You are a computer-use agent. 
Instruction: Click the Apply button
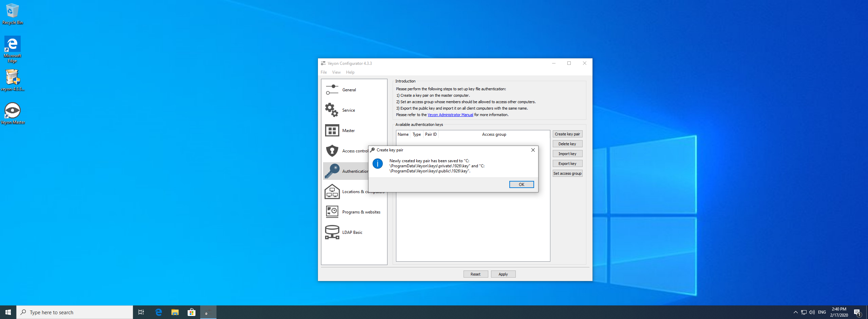point(503,274)
